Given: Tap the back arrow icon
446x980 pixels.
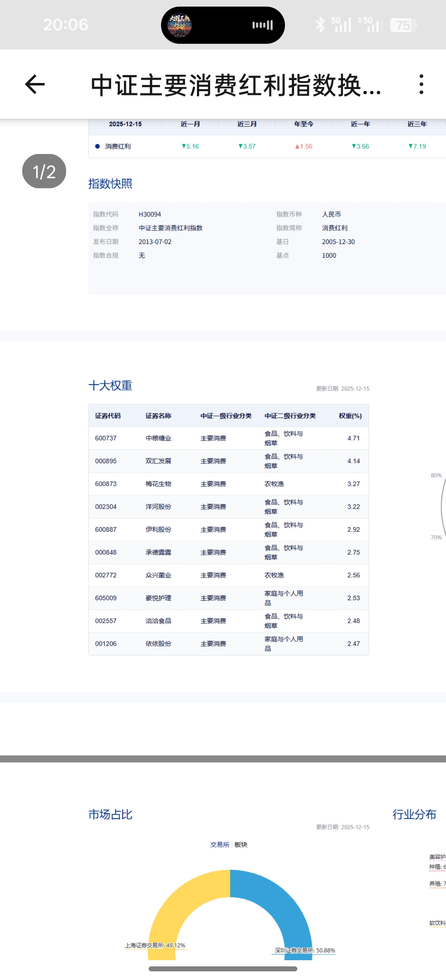Looking at the screenshot, I should click(35, 85).
